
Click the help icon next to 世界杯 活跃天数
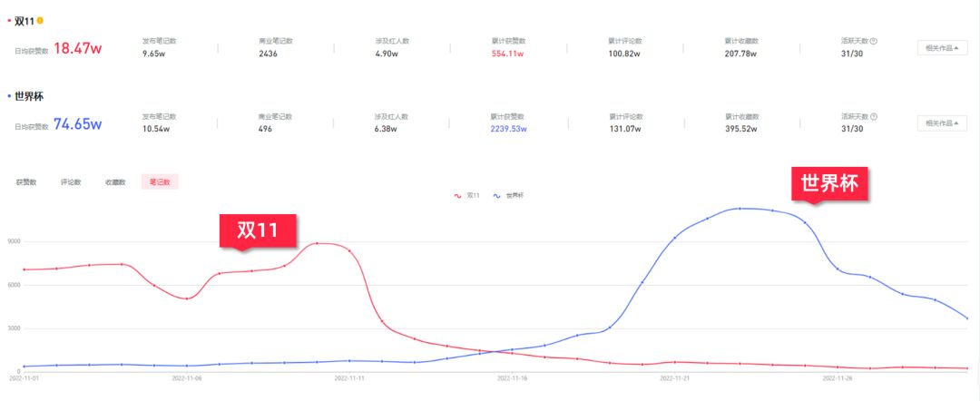pyautogui.click(x=874, y=117)
